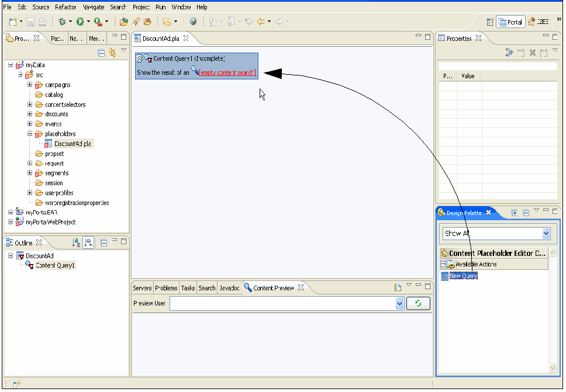
Task: Click Link with Editor icon in Project Explorer
Action: [113, 53]
